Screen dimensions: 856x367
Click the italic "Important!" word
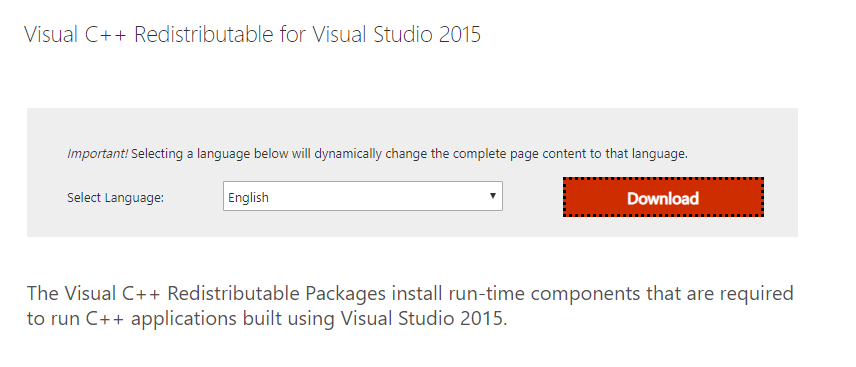(x=98, y=154)
